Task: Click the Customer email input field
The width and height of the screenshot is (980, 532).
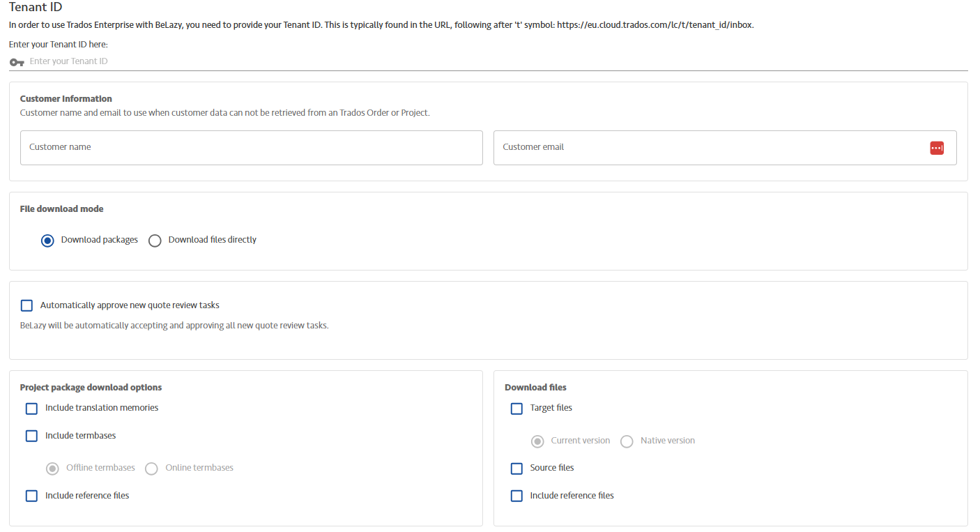Action: click(x=725, y=148)
